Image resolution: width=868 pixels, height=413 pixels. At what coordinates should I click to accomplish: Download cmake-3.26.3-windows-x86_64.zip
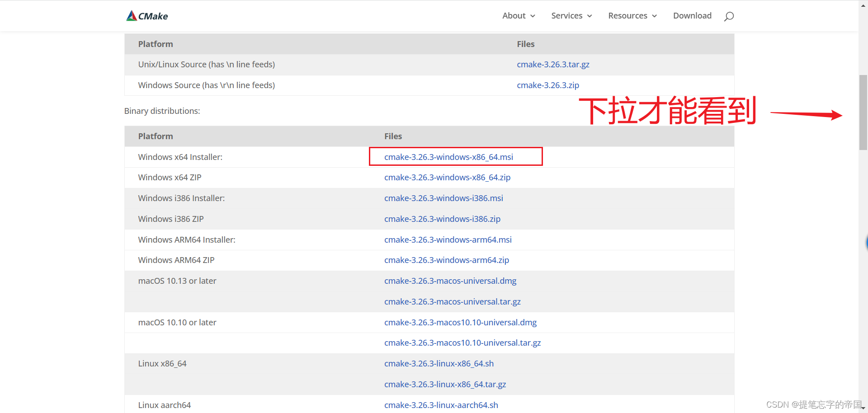pos(447,178)
